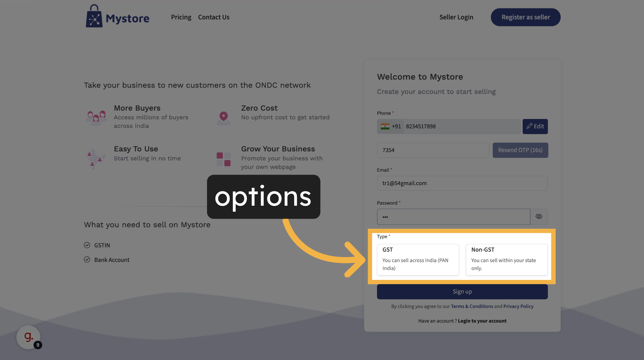Click the Mystore shopping bag logo
This screenshot has height=360, width=644.
117,16
